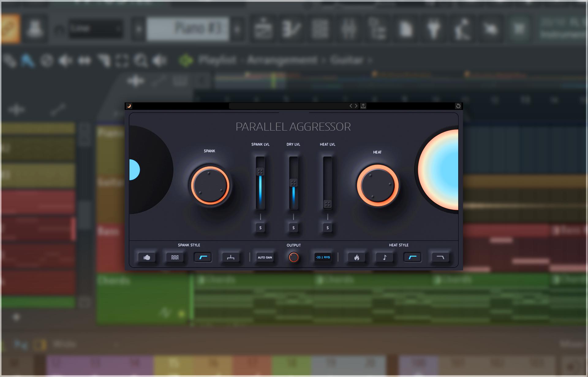This screenshot has height=377, width=588.
Task: Click the PARALLEL AGGRESSOR title
Action: pos(293,127)
